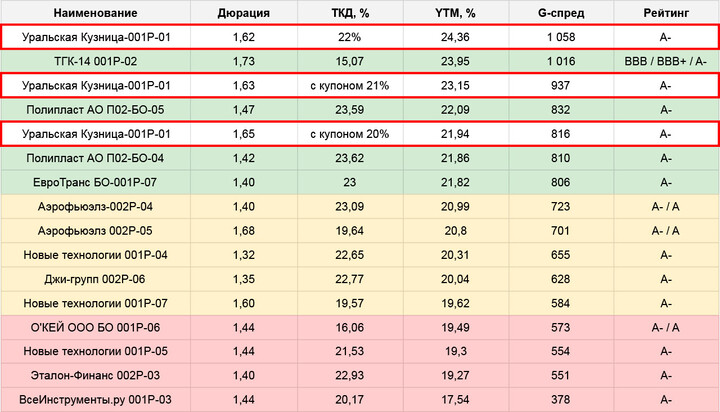Click ТКД value 16,06

coord(349,327)
